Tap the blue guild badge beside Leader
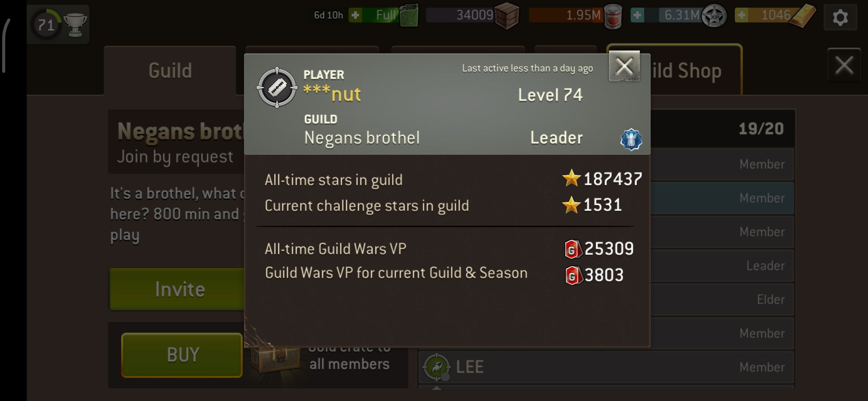This screenshot has width=868, height=401. point(631,139)
